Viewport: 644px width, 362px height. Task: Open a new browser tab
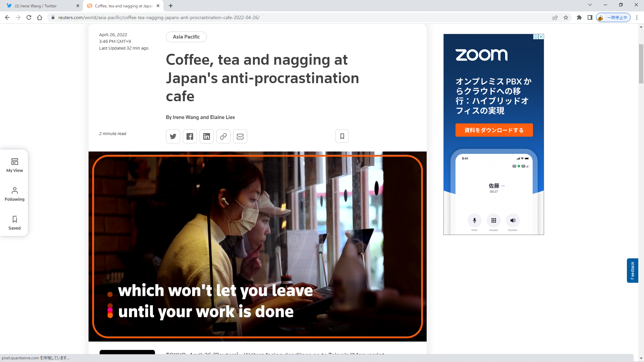(171, 6)
